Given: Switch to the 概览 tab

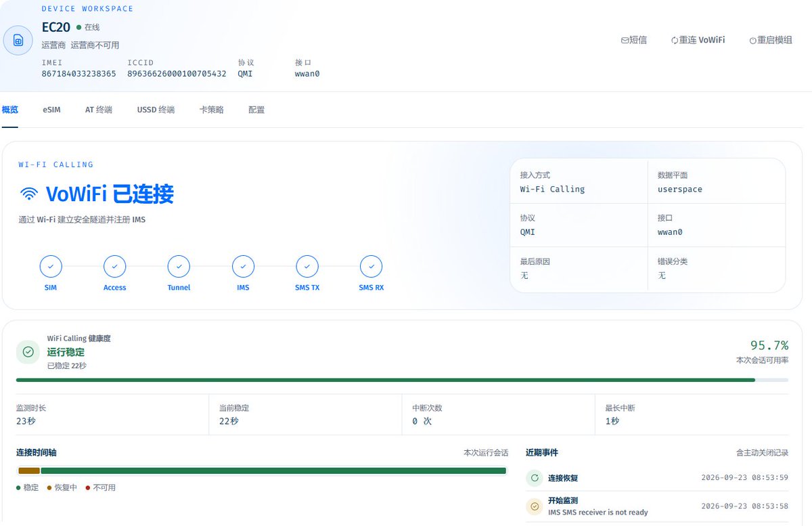Looking at the screenshot, I should tap(10, 110).
